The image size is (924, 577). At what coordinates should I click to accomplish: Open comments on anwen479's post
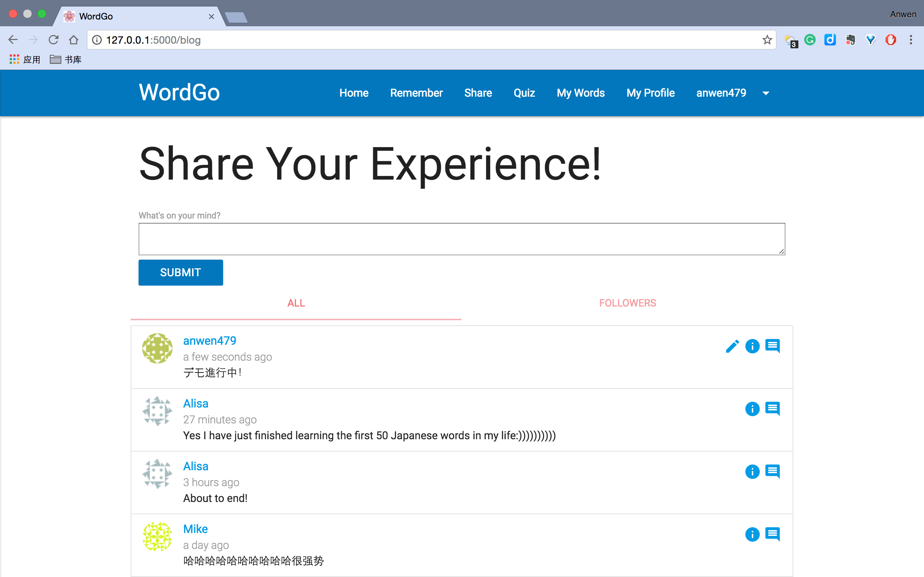772,346
